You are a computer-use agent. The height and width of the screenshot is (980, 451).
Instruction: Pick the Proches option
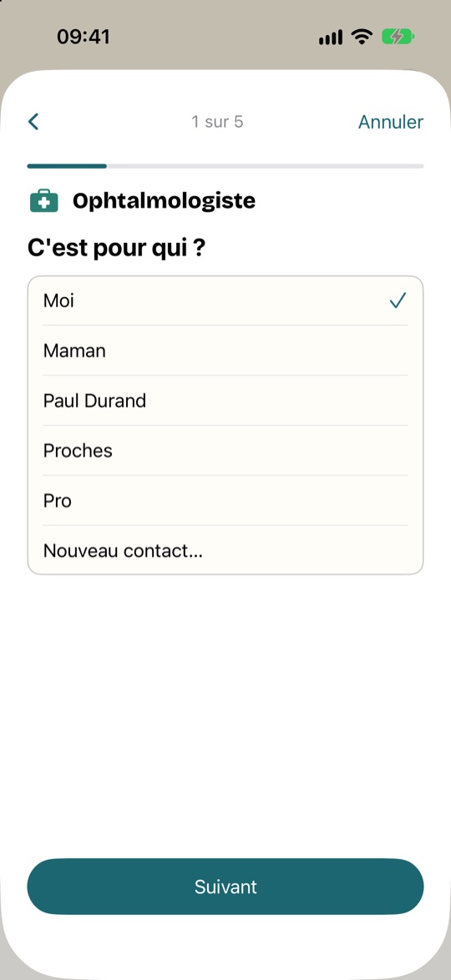[x=225, y=451]
